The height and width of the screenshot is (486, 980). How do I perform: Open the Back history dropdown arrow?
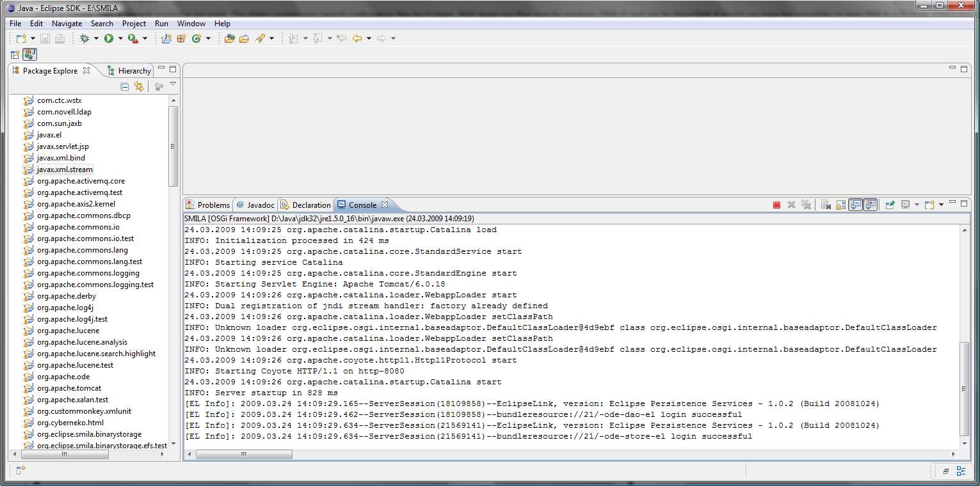(369, 39)
